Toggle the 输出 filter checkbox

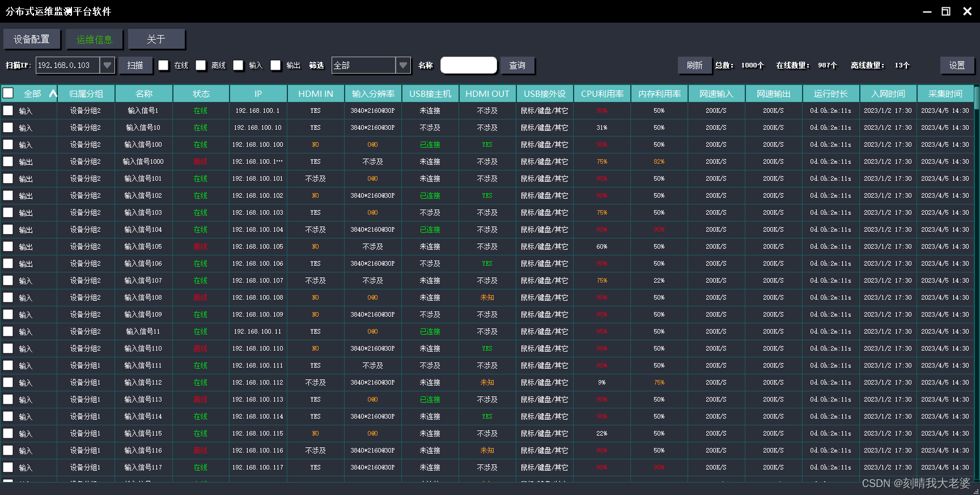tap(275, 66)
